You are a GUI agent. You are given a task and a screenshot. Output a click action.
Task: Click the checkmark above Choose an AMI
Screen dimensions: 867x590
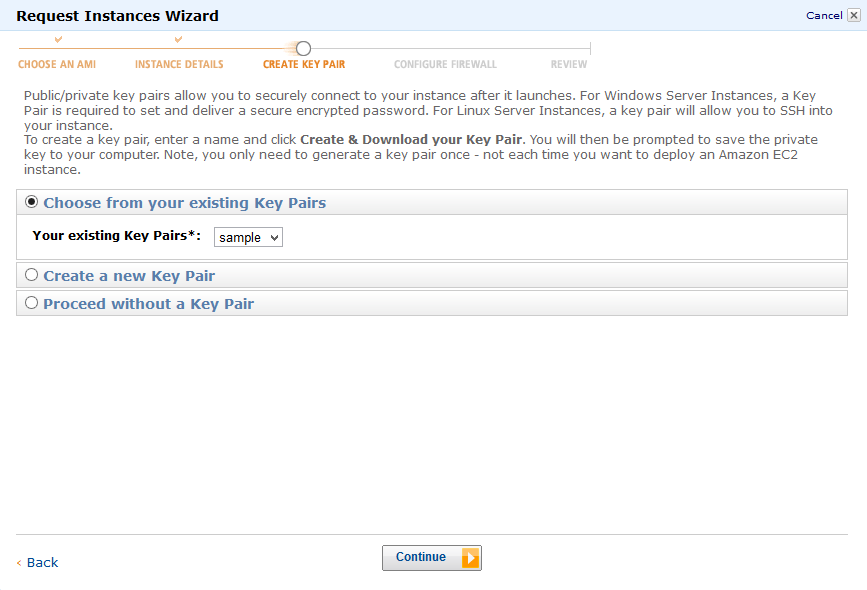click(58, 39)
